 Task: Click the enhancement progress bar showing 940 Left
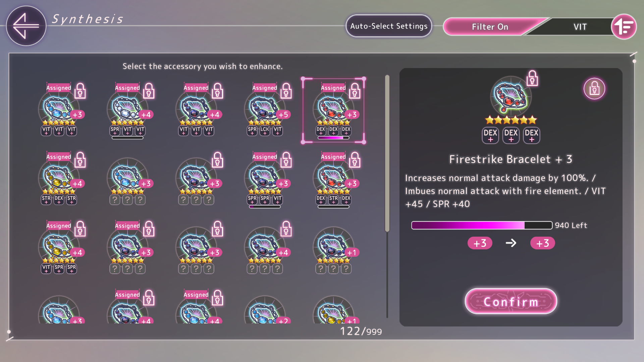click(482, 225)
